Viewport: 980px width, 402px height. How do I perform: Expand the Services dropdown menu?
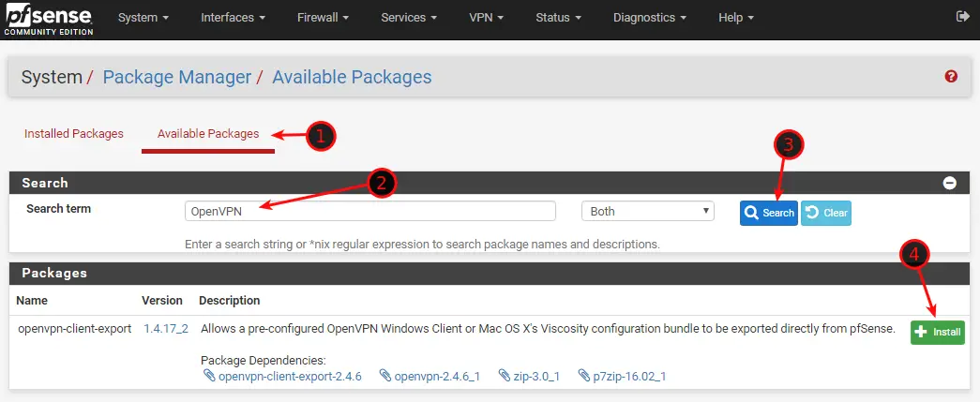[x=411, y=18]
